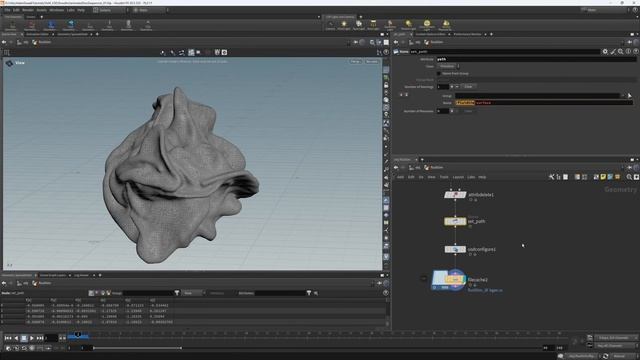Select the attribdelete1 node

(x=455, y=195)
